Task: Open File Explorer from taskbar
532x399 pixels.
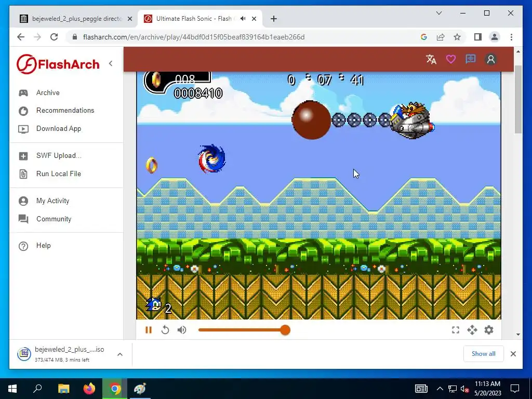Action: [63, 389]
